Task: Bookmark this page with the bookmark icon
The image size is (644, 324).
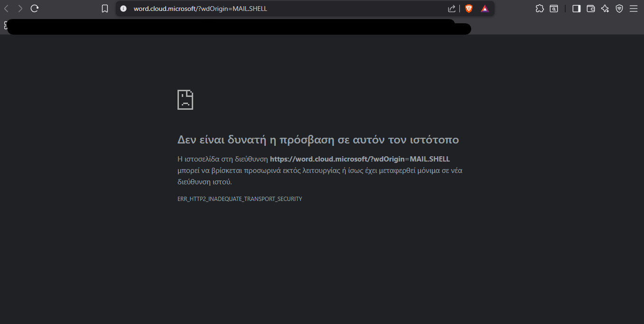Action: (x=105, y=9)
